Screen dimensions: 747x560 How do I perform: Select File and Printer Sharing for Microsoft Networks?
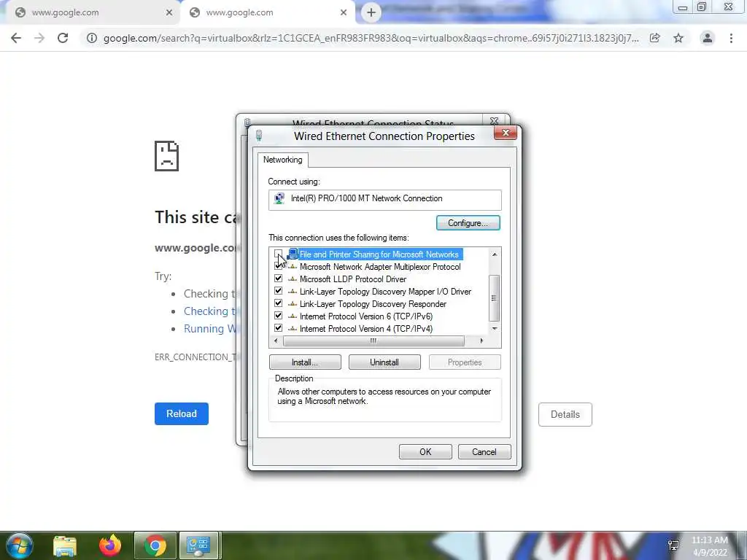click(379, 254)
